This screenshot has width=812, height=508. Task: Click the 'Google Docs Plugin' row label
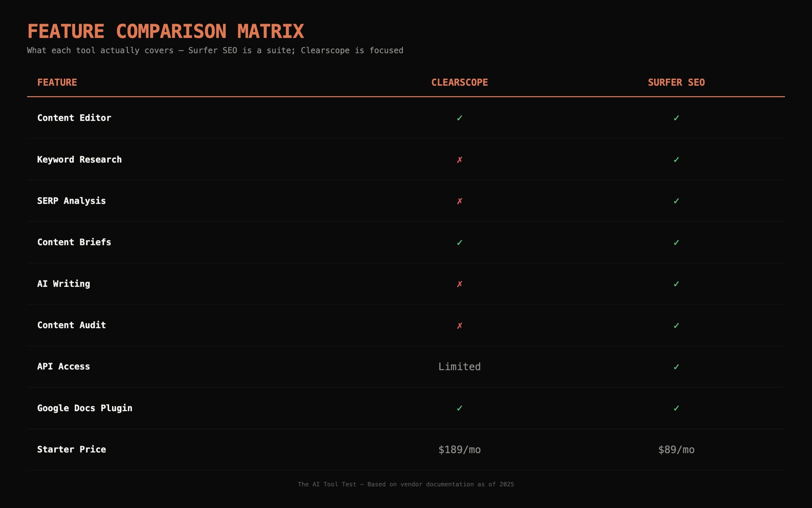tap(85, 408)
